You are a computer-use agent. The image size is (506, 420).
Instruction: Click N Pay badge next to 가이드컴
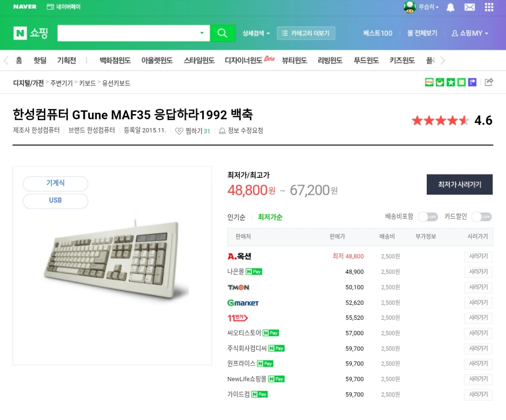click(260, 394)
